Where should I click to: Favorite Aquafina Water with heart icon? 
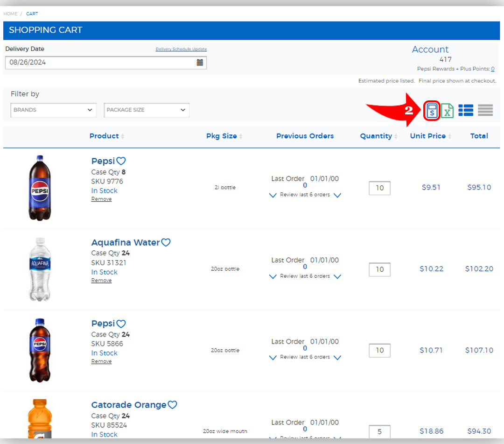166,242
